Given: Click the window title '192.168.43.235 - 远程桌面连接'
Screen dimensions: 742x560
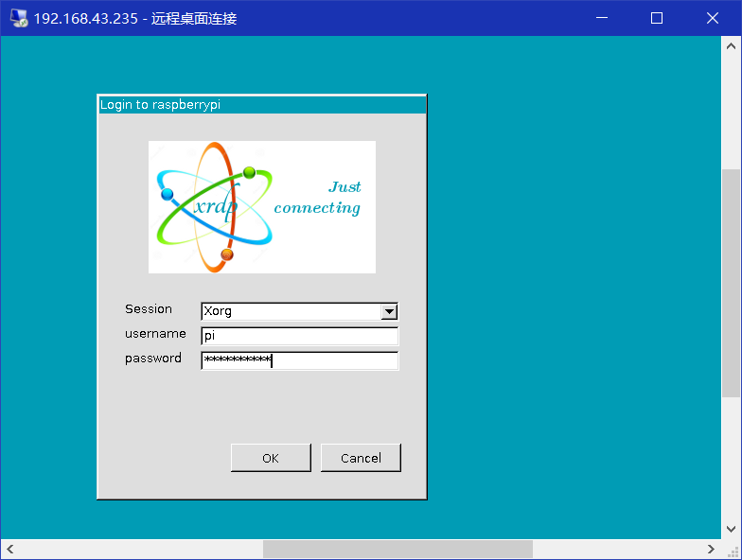Looking at the screenshot, I should point(135,19).
